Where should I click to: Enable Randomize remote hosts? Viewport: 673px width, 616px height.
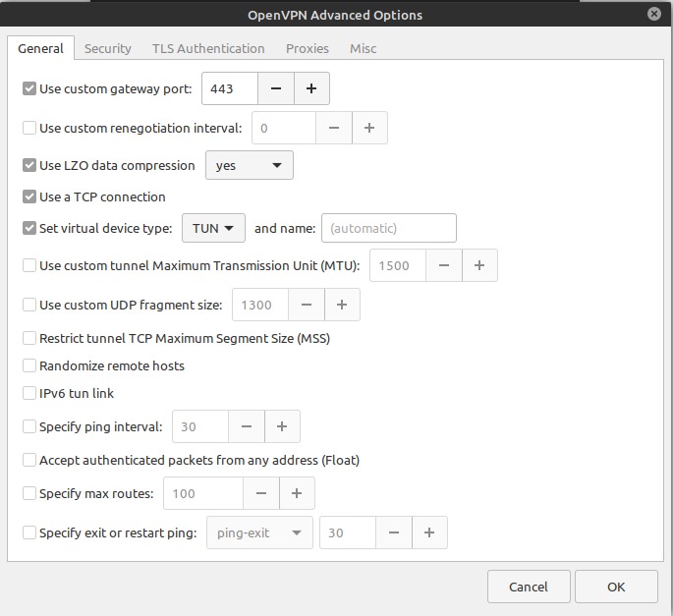click(x=29, y=365)
